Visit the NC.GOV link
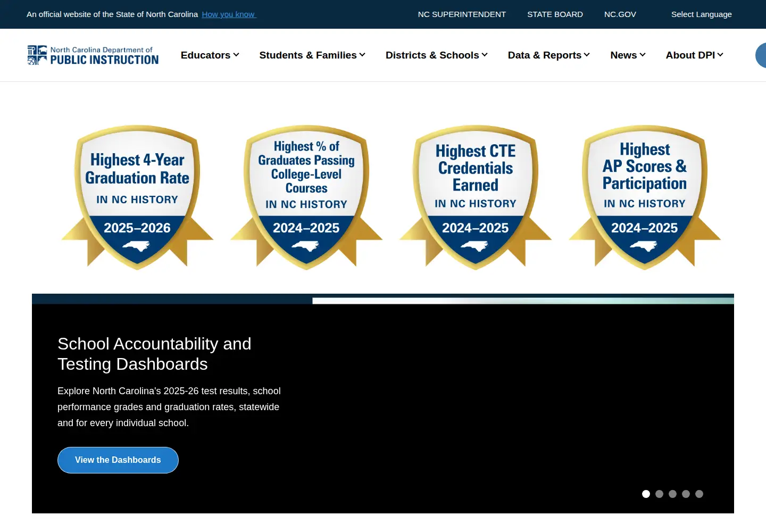This screenshot has width=766, height=532. coord(620,14)
